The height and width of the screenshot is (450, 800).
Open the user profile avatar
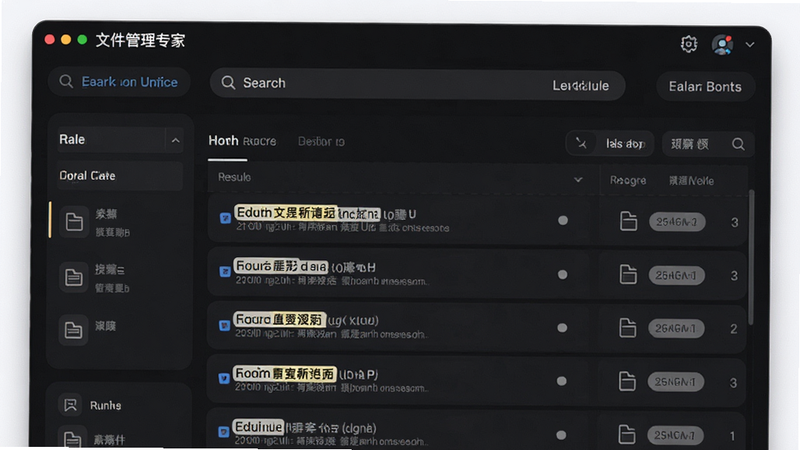(x=722, y=45)
